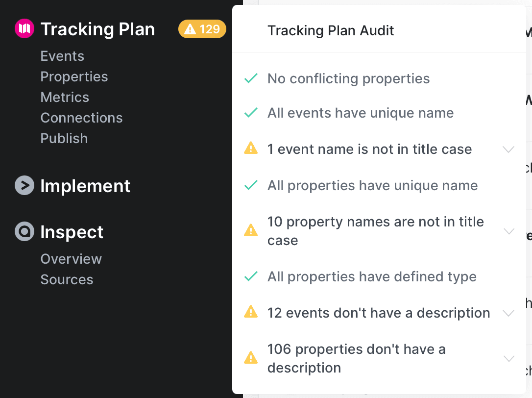This screenshot has width=532, height=398.
Task: Click the green checkmark for no conflicting properties
Action: (251, 78)
